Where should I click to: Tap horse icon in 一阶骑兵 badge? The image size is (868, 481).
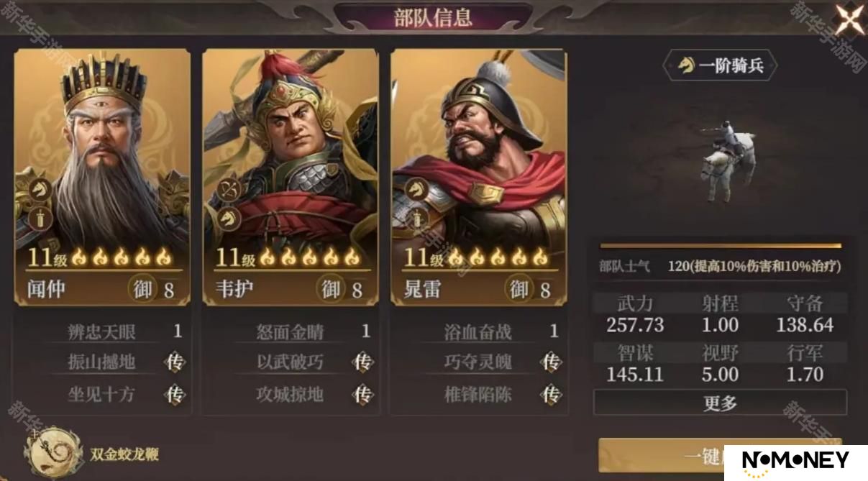[687, 66]
